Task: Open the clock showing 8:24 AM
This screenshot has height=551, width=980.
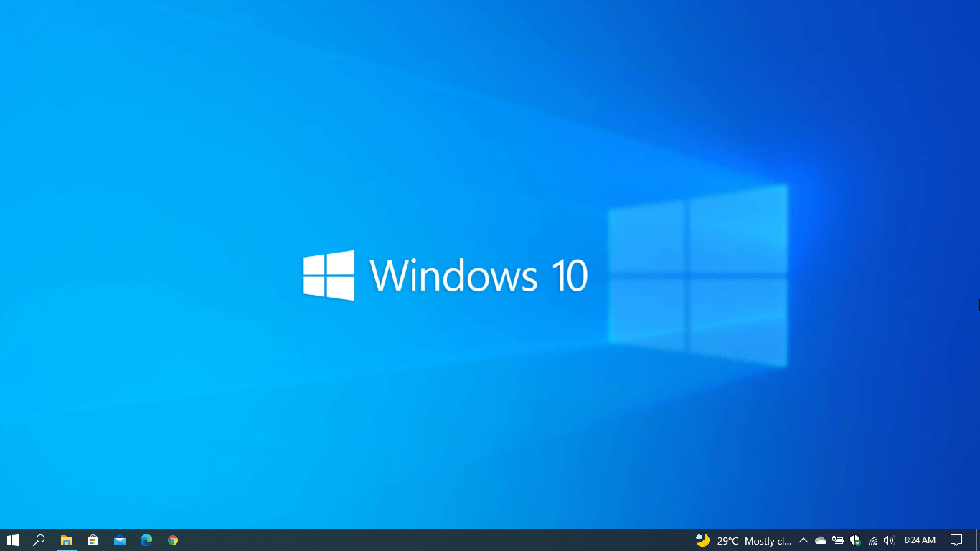Action: [x=920, y=540]
